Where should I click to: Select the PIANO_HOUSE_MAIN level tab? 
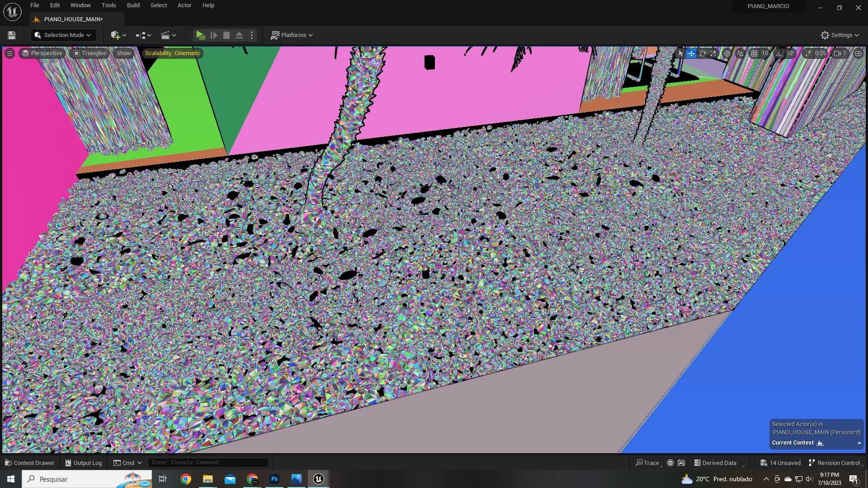73,19
